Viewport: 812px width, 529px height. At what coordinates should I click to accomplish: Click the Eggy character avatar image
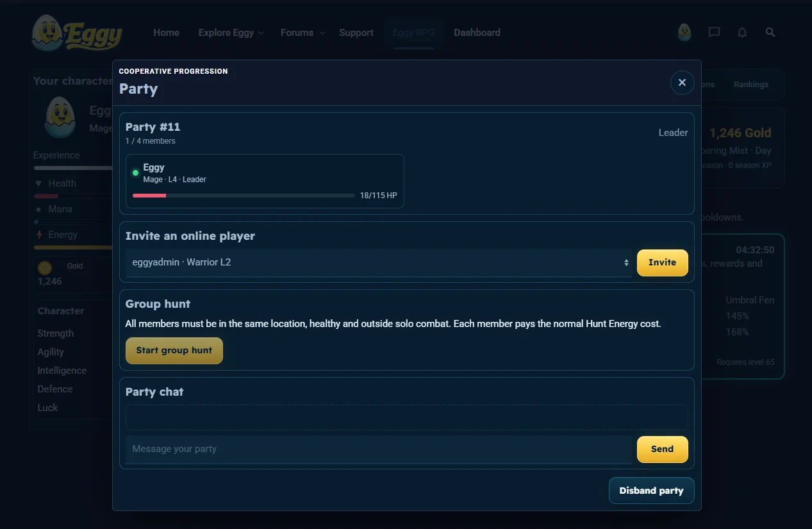coord(60,117)
